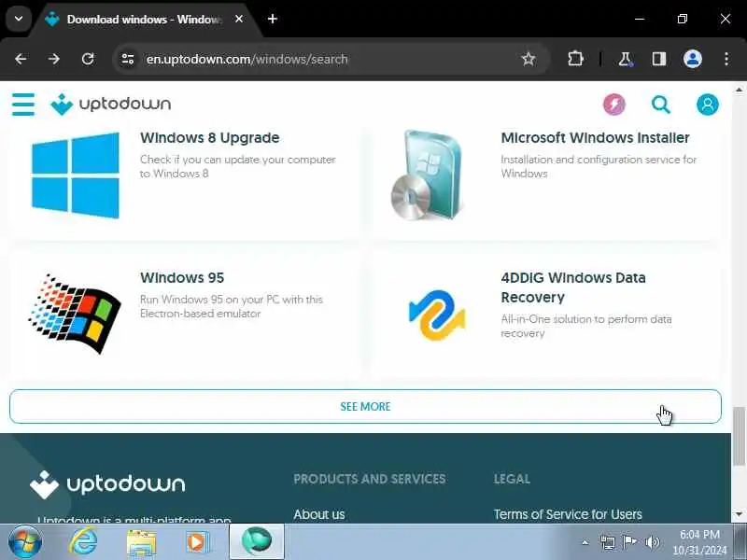The image size is (747, 560).
Task: Click the Microsoft Windows Installer box image
Action: pyautogui.click(x=428, y=175)
